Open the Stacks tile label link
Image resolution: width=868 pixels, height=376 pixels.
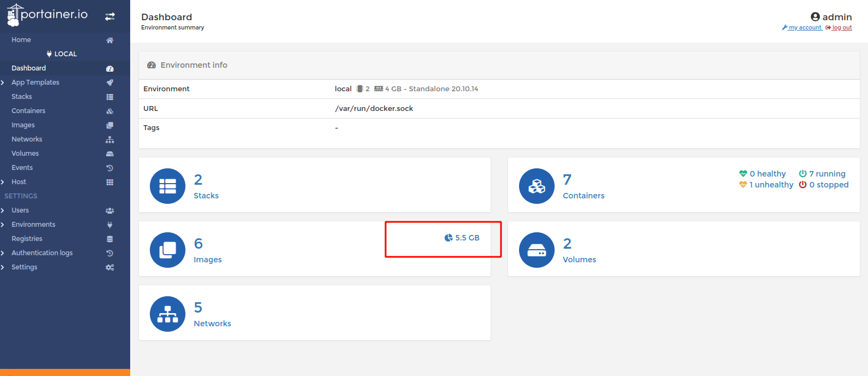click(206, 196)
